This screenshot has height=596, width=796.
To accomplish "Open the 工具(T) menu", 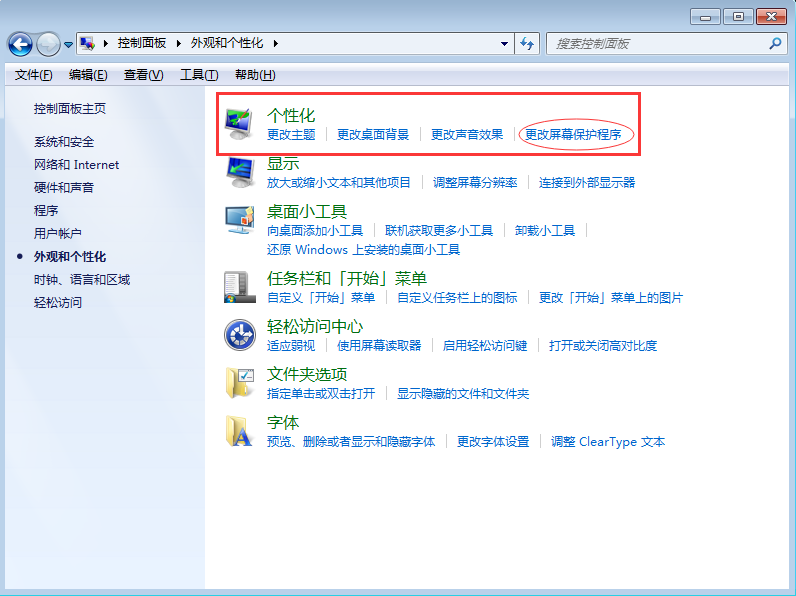I will (x=198, y=75).
